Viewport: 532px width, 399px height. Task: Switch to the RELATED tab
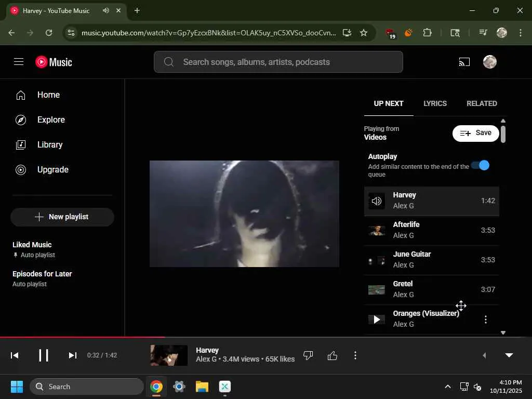[x=482, y=103]
